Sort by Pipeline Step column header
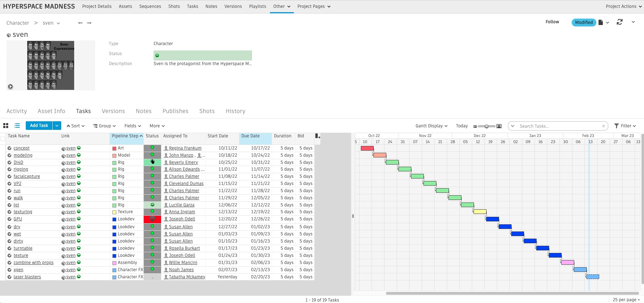The image size is (644, 303). coord(127,136)
